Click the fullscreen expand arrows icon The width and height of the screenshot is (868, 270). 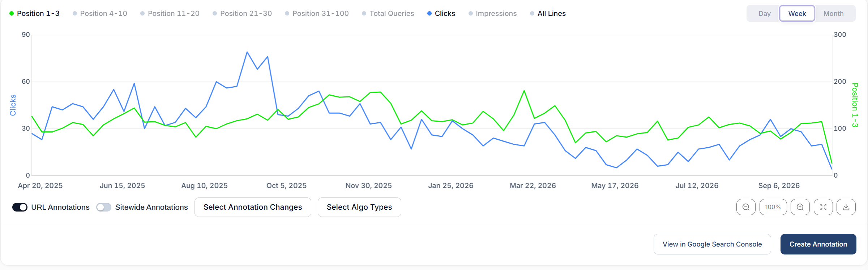pyautogui.click(x=823, y=207)
